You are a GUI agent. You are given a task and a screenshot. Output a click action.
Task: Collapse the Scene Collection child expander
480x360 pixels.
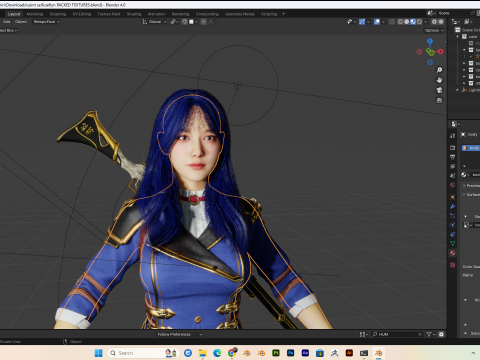pyautogui.click(x=458, y=37)
